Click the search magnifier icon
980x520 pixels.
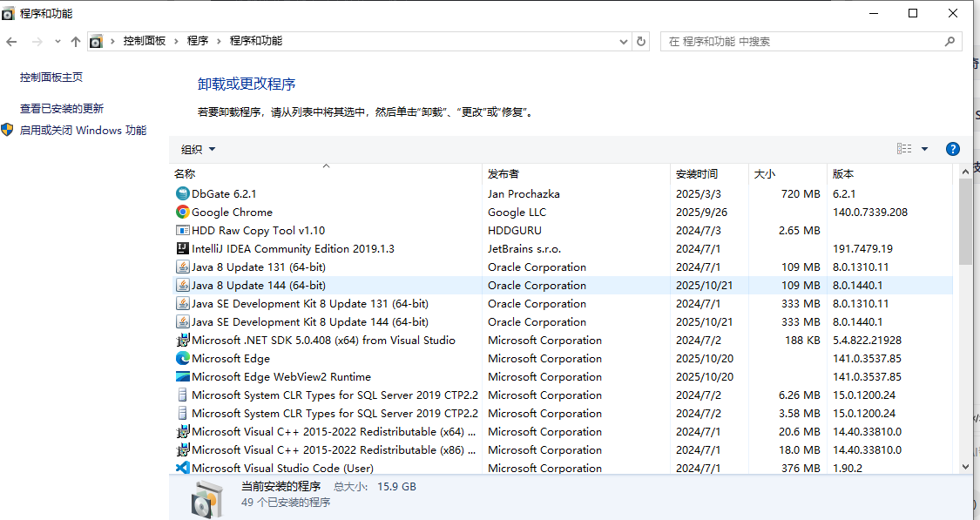(x=950, y=41)
